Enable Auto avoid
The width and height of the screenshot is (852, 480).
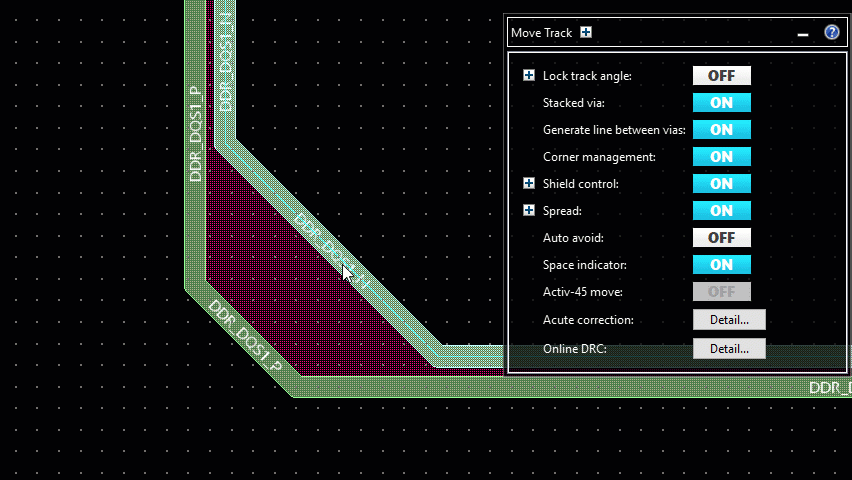[721, 238]
